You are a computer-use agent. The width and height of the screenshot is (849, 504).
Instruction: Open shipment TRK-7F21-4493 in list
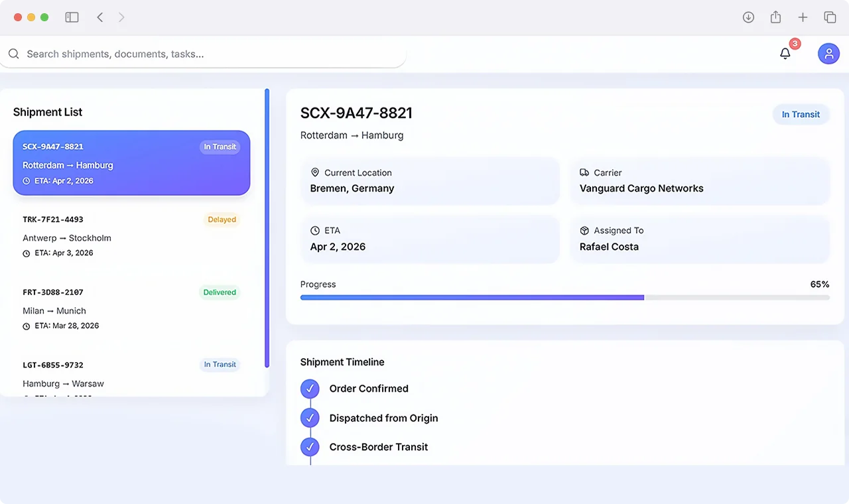[x=131, y=235]
